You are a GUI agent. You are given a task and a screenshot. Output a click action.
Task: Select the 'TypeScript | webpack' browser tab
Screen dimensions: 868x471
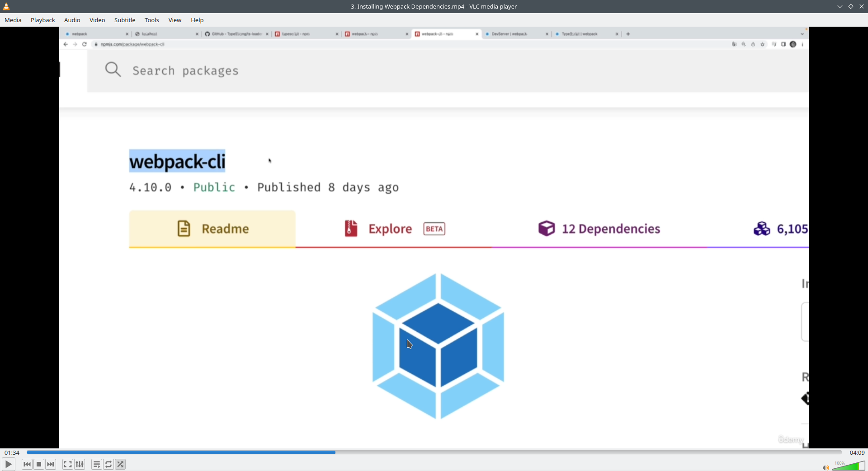coord(586,34)
